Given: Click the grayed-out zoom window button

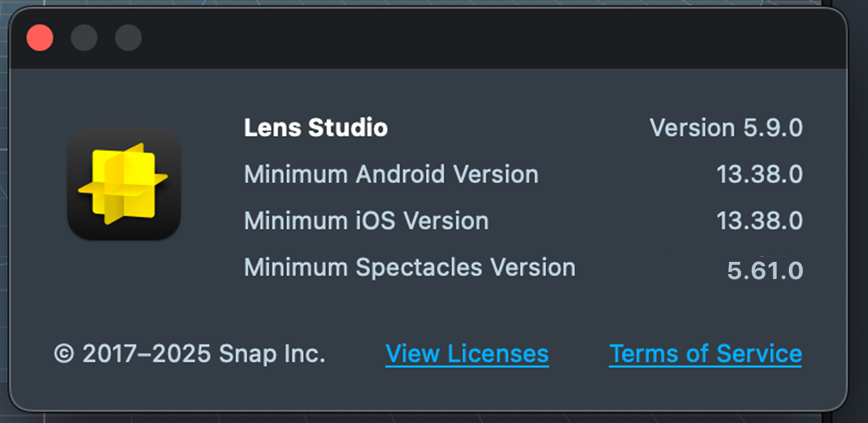Looking at the screenshot, I should [x=128, y=38].
